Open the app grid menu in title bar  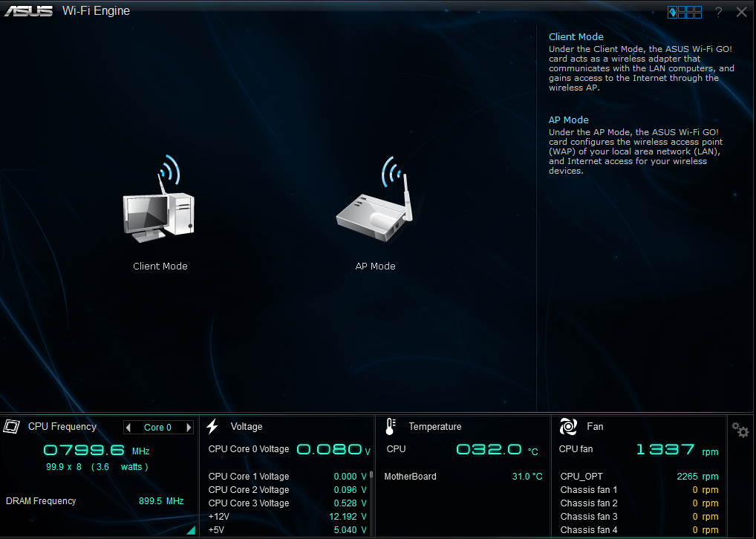coord(685,12)
